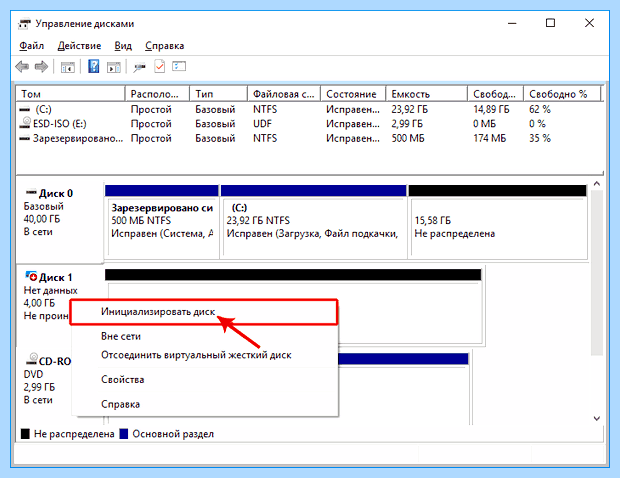Click the 23,92 ГБ capacity cell
The width and height of the screenshot is (620, 478).
[410, 110]
